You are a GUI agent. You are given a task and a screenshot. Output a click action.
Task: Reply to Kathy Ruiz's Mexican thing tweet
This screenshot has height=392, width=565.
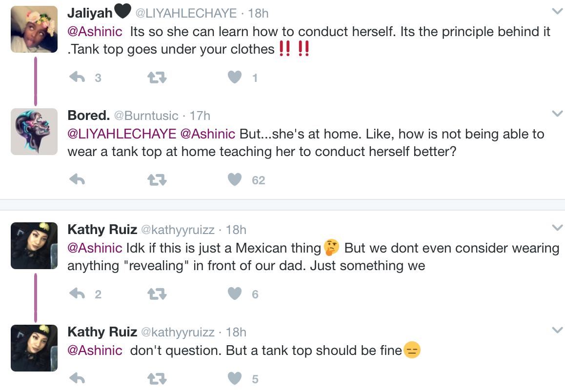(78, 294)
